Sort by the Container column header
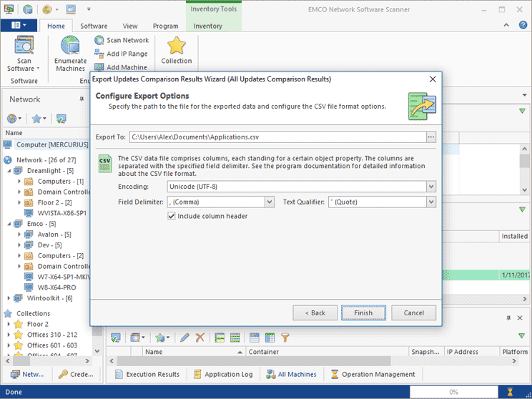Image resolution: width=532 pixels, height=399 pixels. (x=327, y=352)
